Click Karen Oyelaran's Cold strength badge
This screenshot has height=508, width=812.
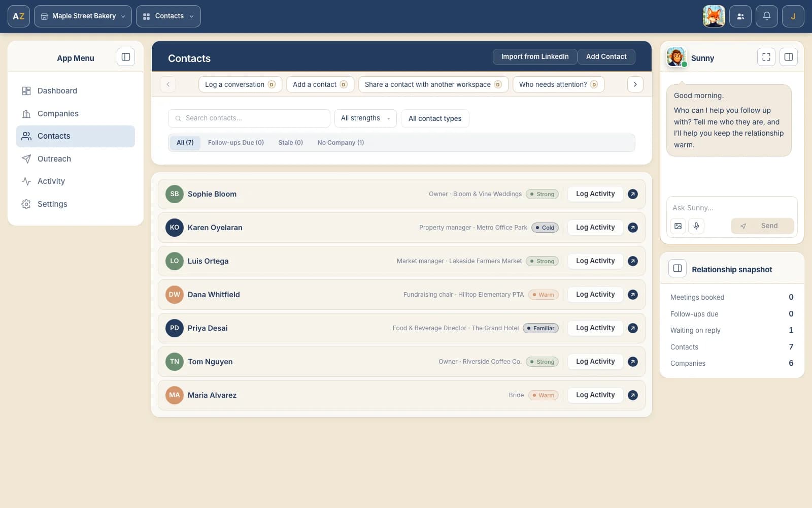pyautogui.click(x=545, y=228)
